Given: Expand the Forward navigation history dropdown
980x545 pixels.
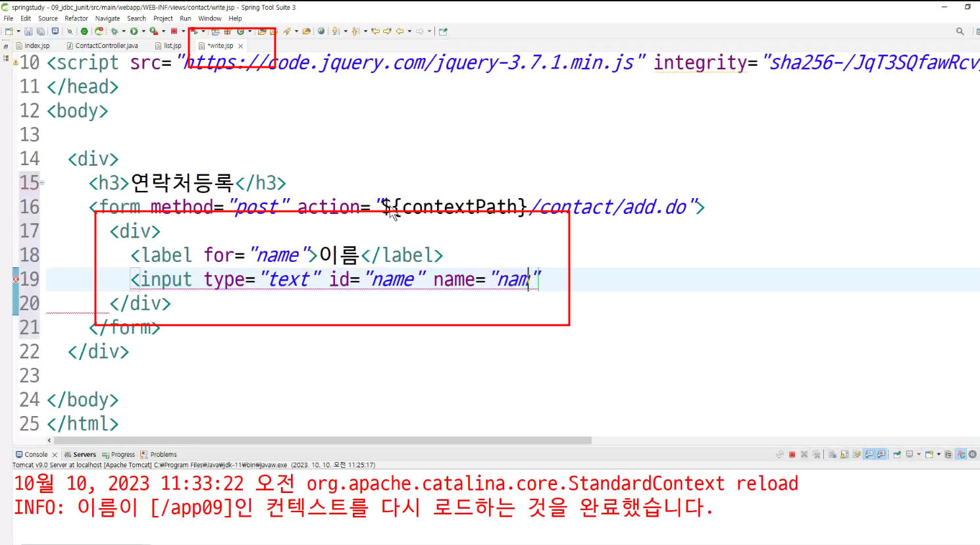Looking at the screenshot, I should coord(429,31).
